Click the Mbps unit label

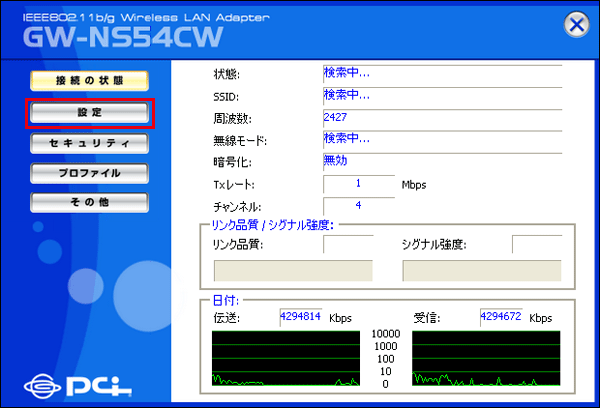[414, 185]
